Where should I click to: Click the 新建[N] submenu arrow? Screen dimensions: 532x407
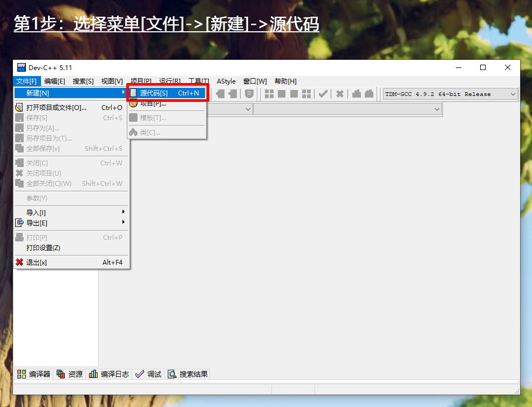coord(124,92)
